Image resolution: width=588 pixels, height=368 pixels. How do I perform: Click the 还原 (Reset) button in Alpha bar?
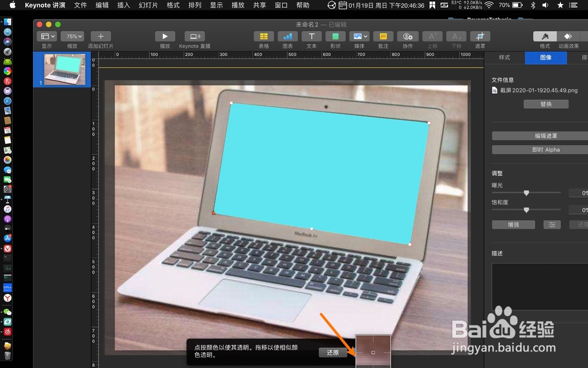pos(332,352)
